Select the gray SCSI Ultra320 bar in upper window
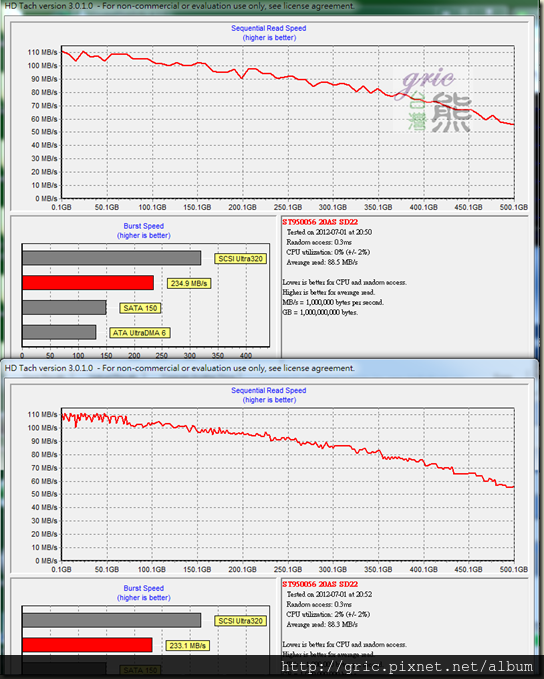The image size is (544, 679). (112, 258)
